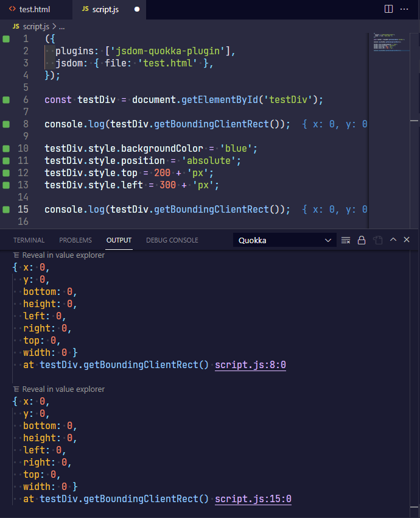The width and height of the screenshot is (420, 518).
Task: Open the DEBUG CONSOLE tab
Action: click(x=172, y=239)
